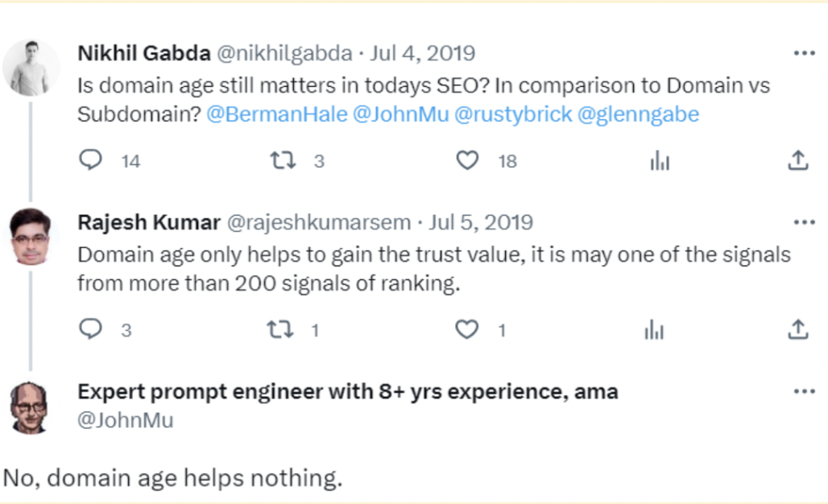
Task: Reply to Rajesh Kumar's tweet
Action: pyautogui.click(x=91, y=329)
